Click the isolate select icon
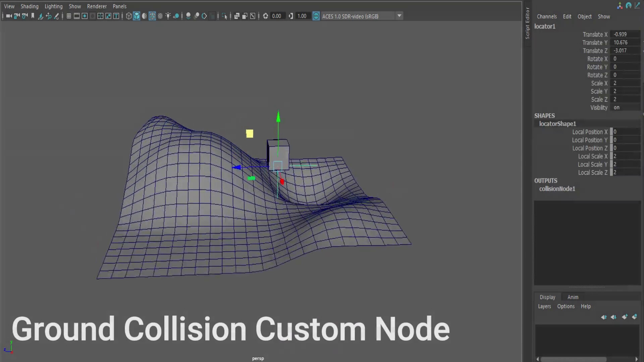This screenshot has width=644, height=362. pos(224,16)
